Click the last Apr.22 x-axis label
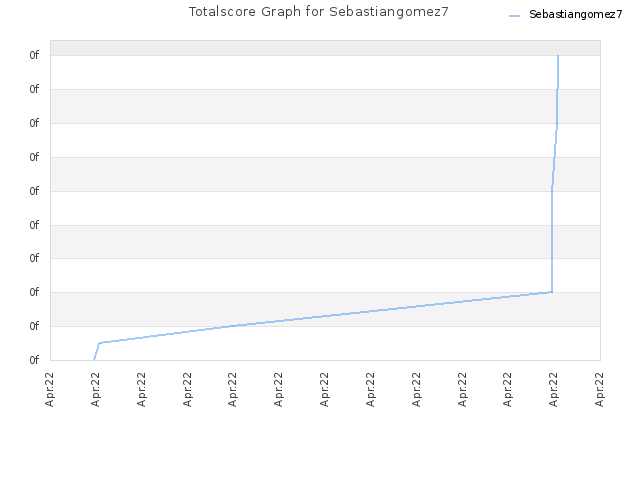Viewport: 640px width, 480px height. click(599, 389)
